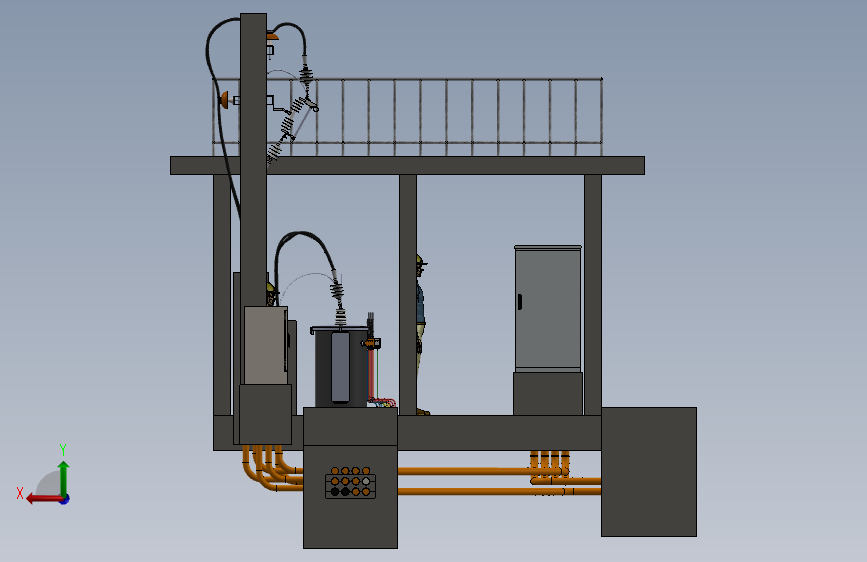Select the standing worker figure in the blue shirt
Image resolution: width=867 pixels, height=562 pixels.
click(421, 335)
